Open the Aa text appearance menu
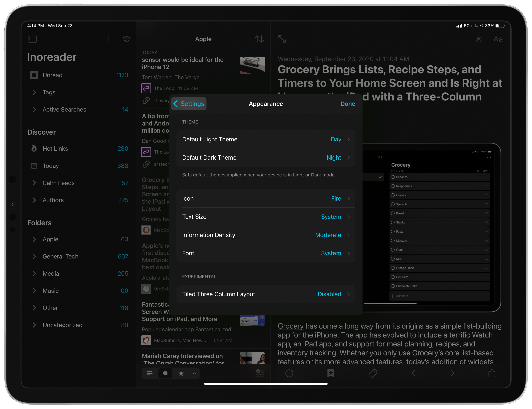 point(498,39)
